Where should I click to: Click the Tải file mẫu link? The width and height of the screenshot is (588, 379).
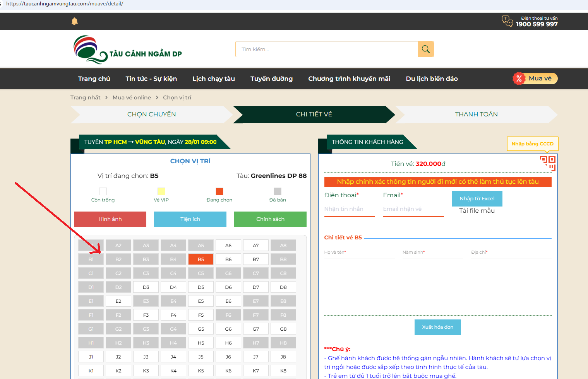[477, 210]
